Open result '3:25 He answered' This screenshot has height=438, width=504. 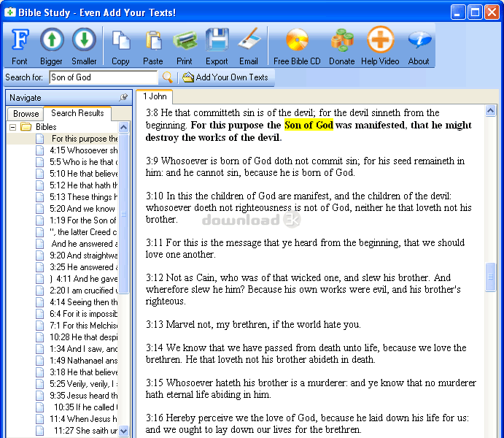pyautogui.click(x=84, y=267)
